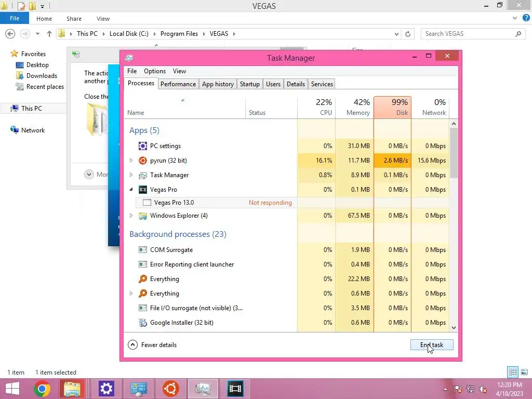The height and width of the screenshot is (399, 532).
Task: Open the Task Manager Options menu
Action: pos(155,71)
